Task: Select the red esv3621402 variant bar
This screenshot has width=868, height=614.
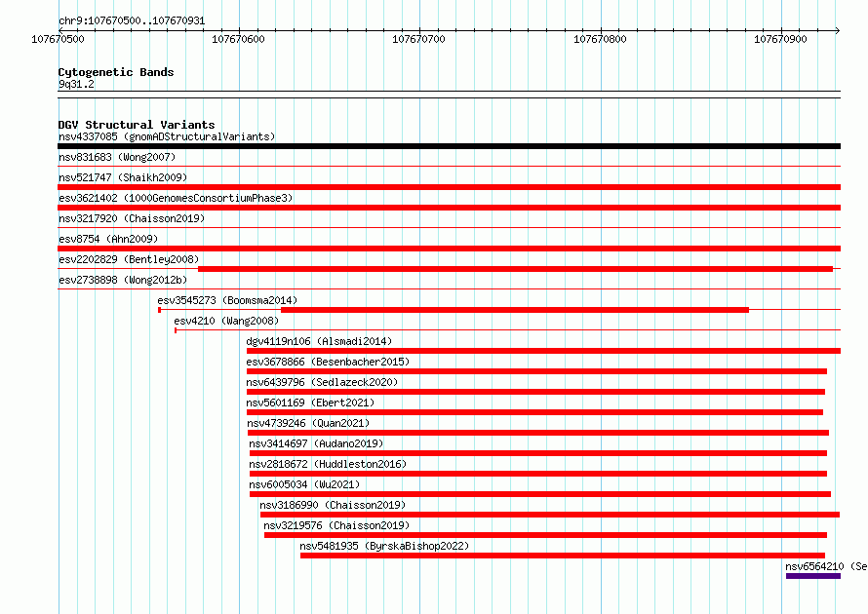Action: [449, 208]
